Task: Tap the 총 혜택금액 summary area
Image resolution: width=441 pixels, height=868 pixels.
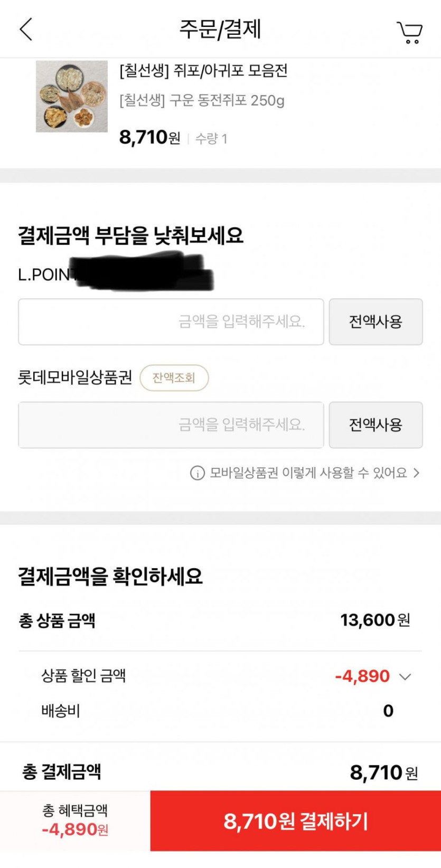Action: click(x=75, y=820)
